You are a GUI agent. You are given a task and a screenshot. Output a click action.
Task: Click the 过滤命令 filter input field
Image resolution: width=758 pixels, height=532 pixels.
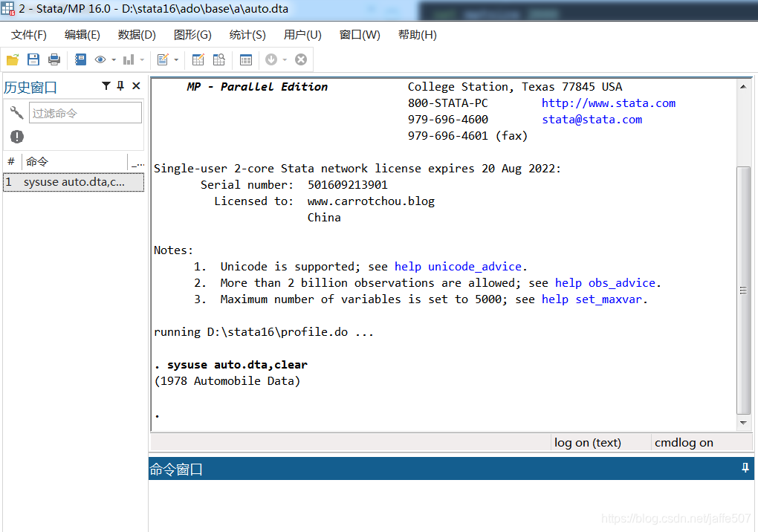point(85,113)
